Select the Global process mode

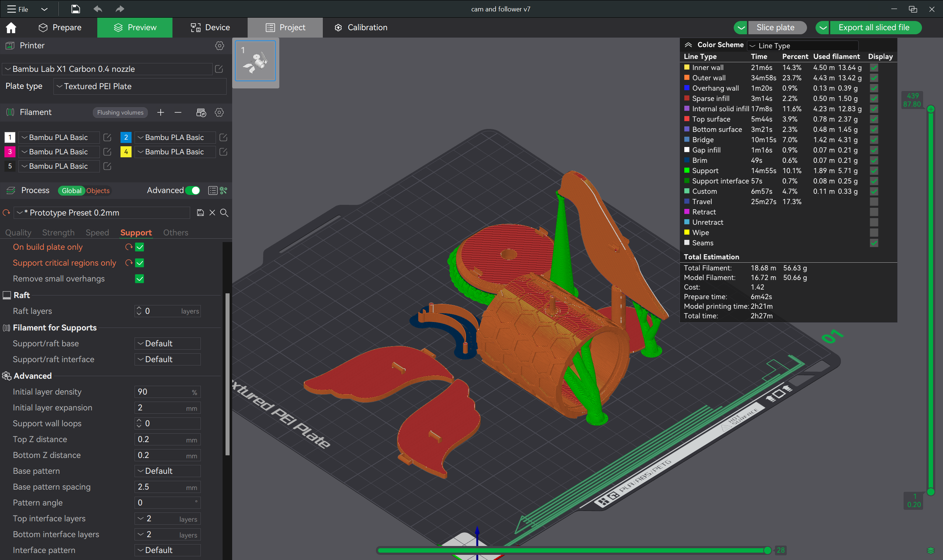[71, 191]
